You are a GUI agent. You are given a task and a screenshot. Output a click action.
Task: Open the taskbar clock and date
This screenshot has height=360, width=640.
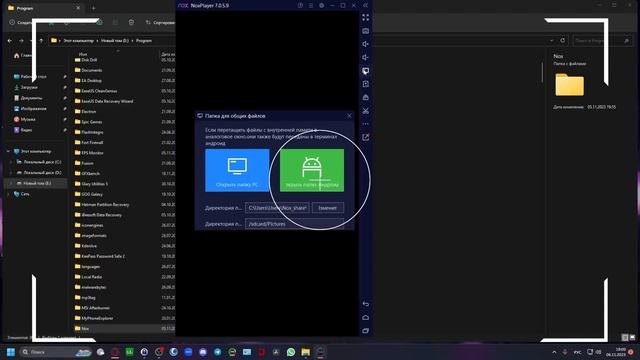click(616, 352)
